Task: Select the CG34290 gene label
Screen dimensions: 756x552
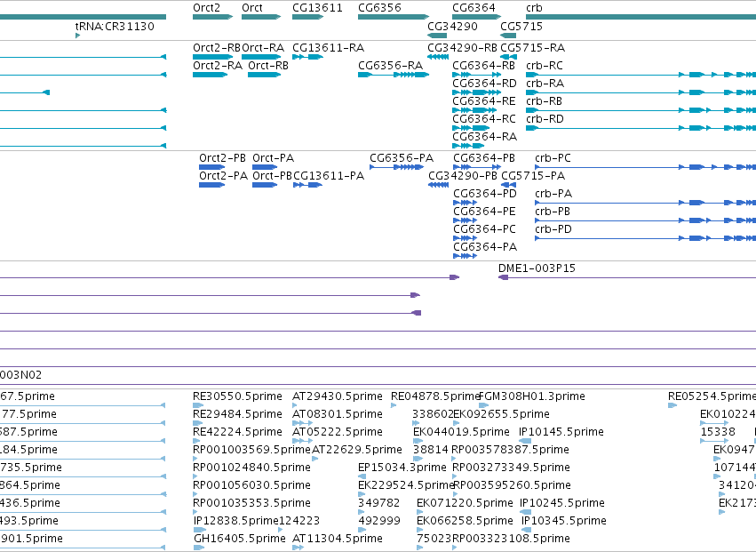Action: click(452, 27)
